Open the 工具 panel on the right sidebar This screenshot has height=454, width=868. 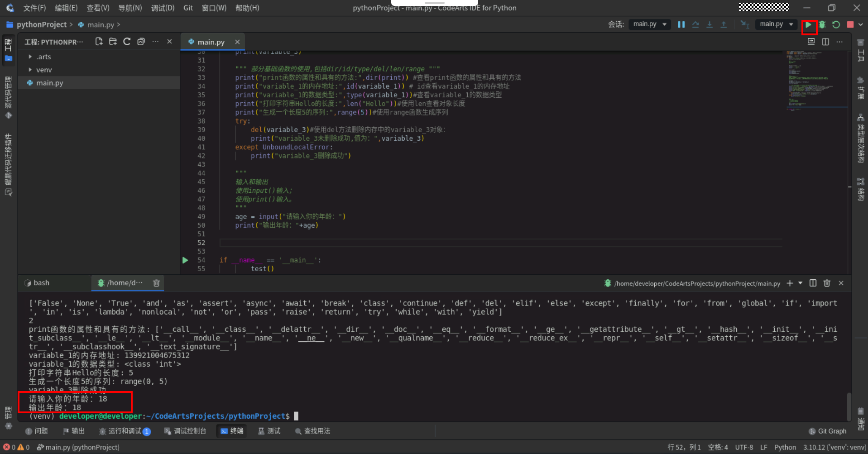click(x=860, y=50)
